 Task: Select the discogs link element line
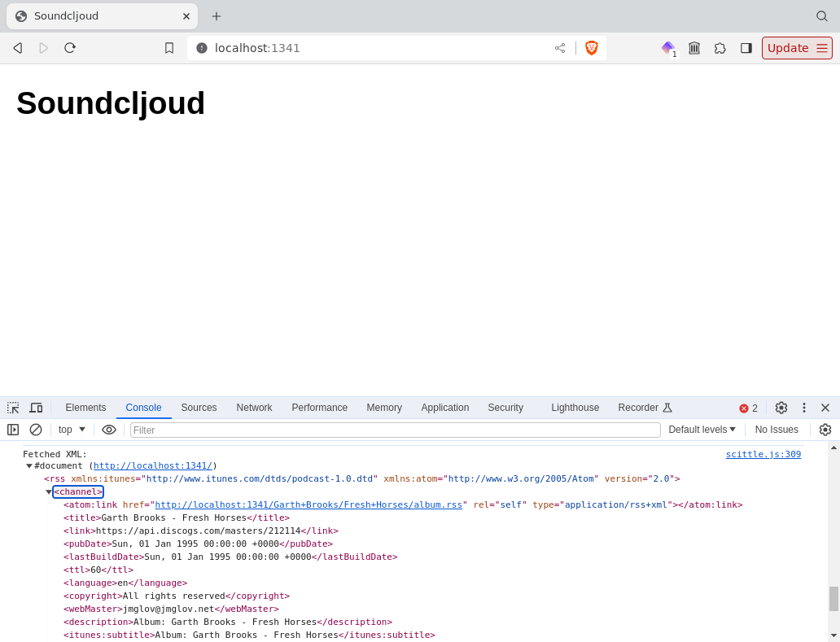tap(201, 531)
